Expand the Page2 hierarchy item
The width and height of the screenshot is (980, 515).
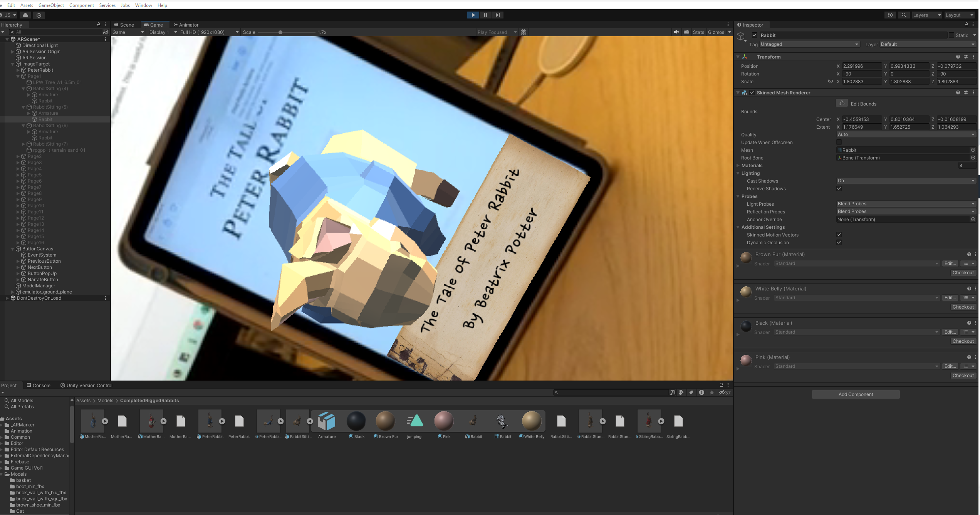tap(18, 156)
